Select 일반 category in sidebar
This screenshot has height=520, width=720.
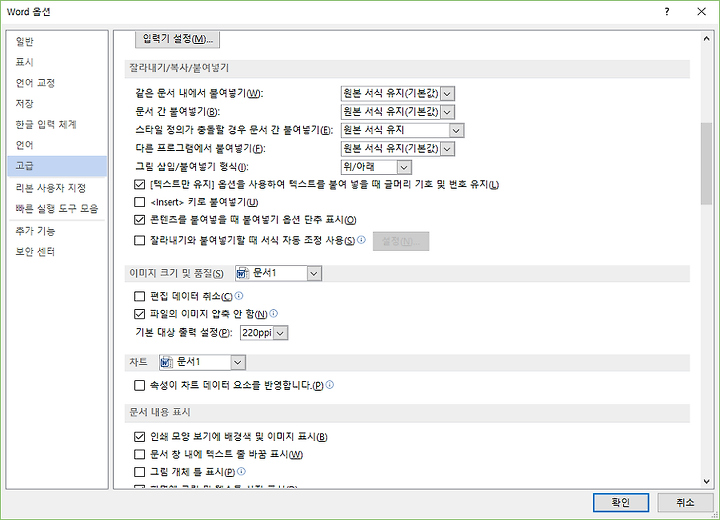pyautogui.click(x=57, y=41)
